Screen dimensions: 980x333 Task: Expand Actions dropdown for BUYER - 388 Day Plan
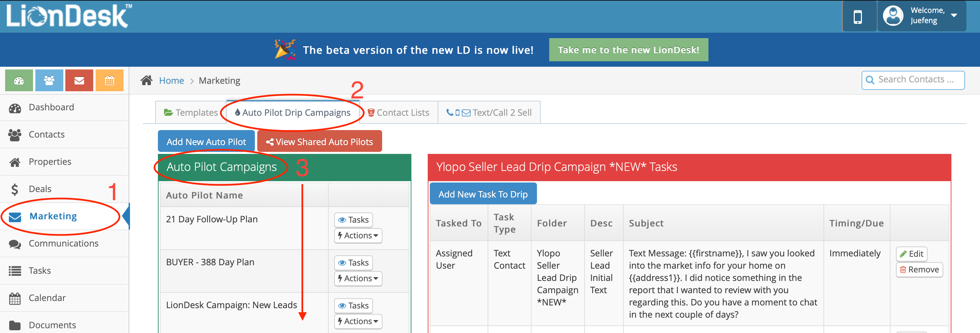[358, 279]
